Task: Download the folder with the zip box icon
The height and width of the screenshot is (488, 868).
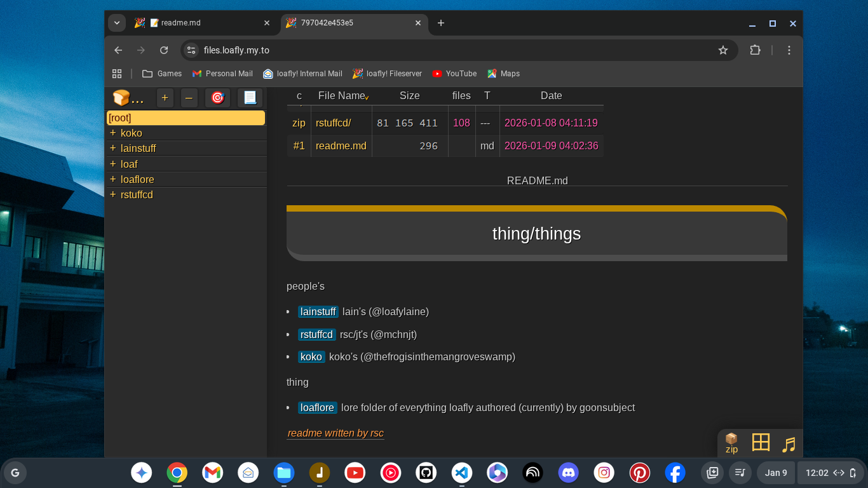Action: (x=731, y=443)
